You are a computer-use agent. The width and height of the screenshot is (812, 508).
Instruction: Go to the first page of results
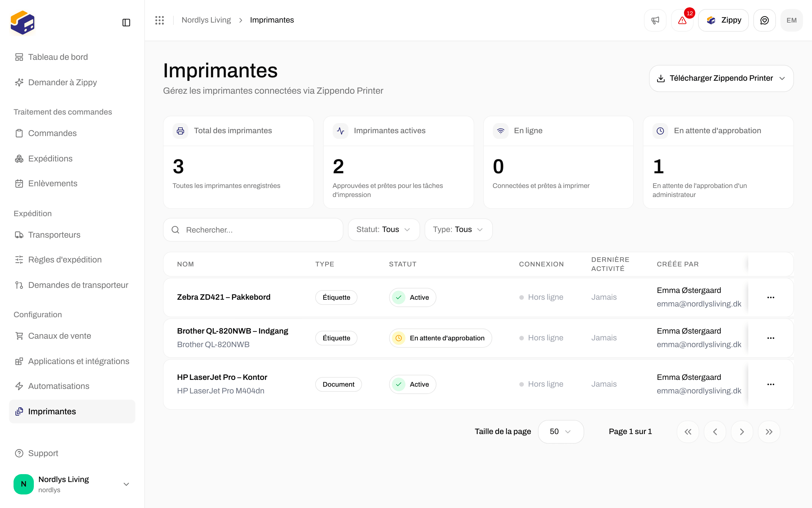688,432
